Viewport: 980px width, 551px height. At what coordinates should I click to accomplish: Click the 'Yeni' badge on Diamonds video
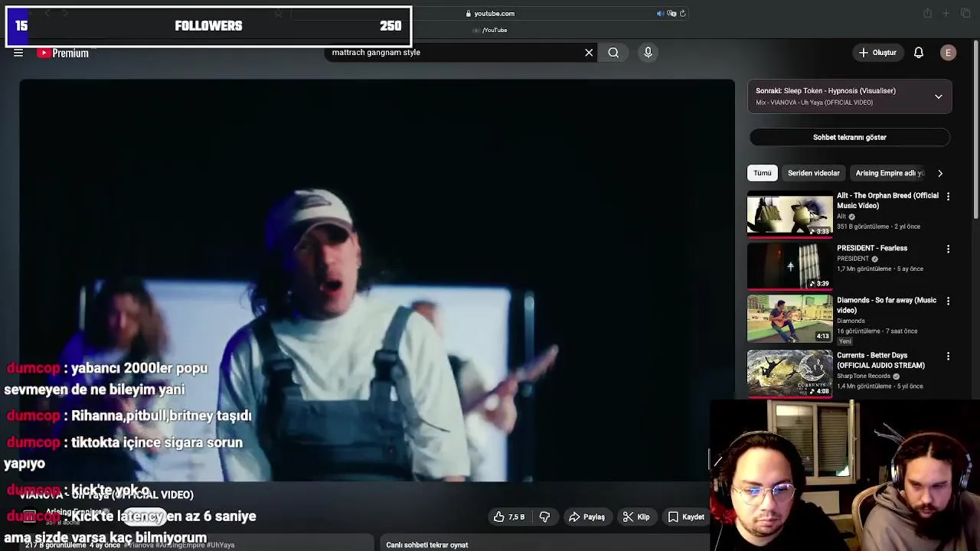pos(844,341)
